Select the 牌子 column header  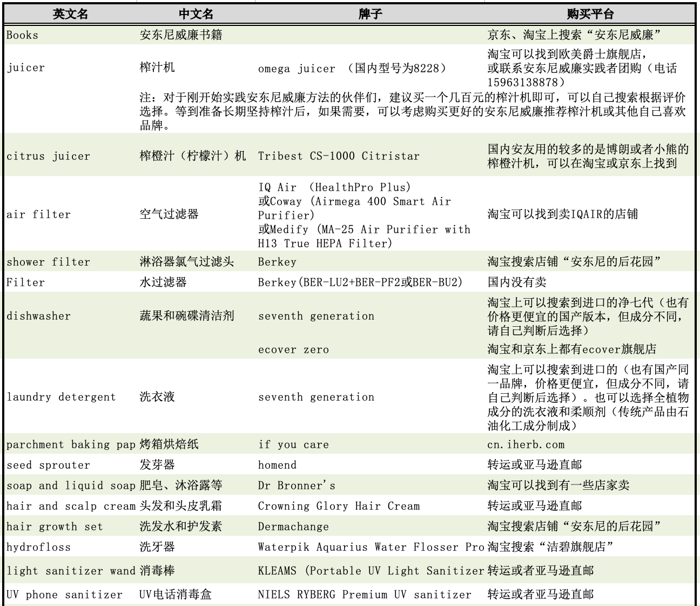(x=370, y=14)
